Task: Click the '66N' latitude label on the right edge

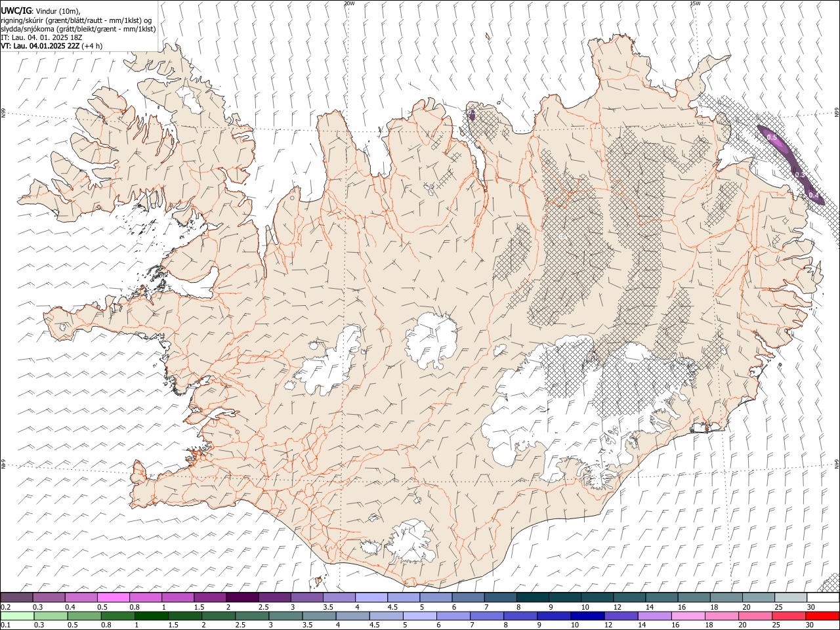Action: tap(837, 113)
